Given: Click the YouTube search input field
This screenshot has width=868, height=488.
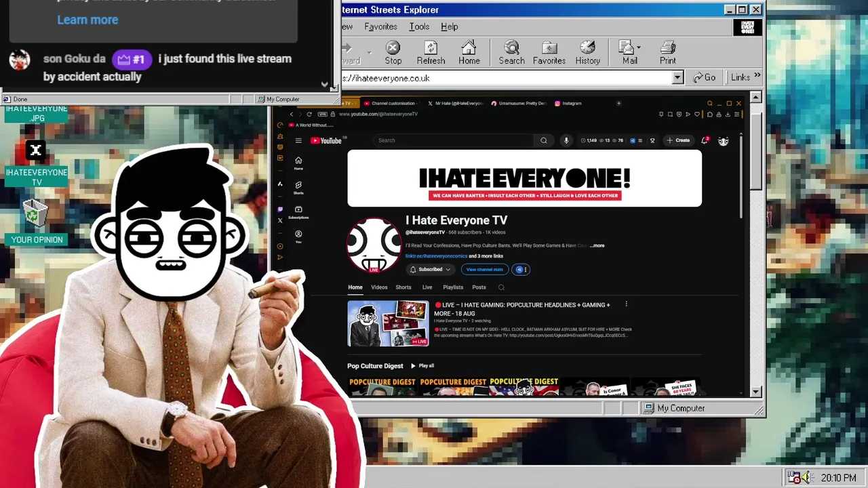Looking at the screenshot, I should (x=455, y=140).
